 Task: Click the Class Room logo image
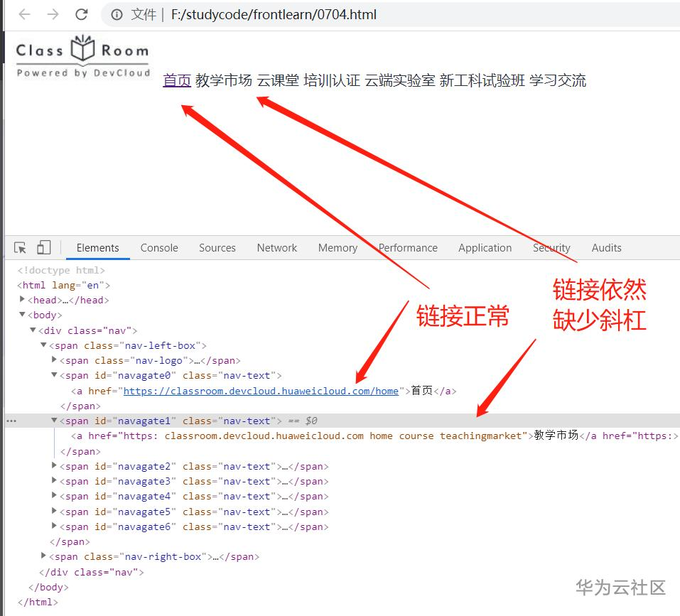click(83, 56)
